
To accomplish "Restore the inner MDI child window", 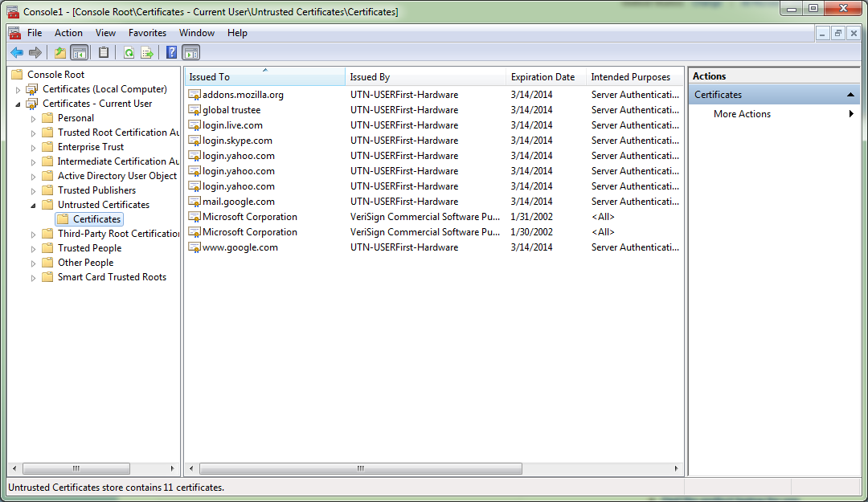I will pos(837,34).
